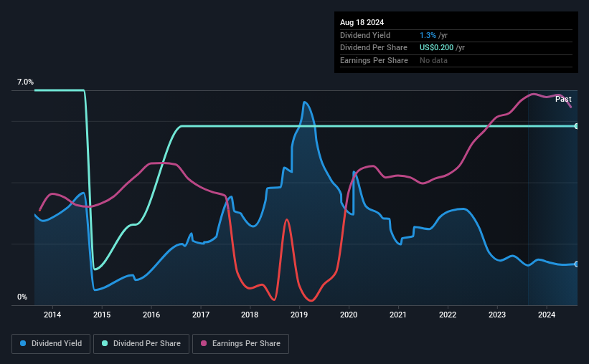Click the US$0.200 dividend per share value
The height and width of the screenshot is (364, 589).
click(x=438, y=47)
